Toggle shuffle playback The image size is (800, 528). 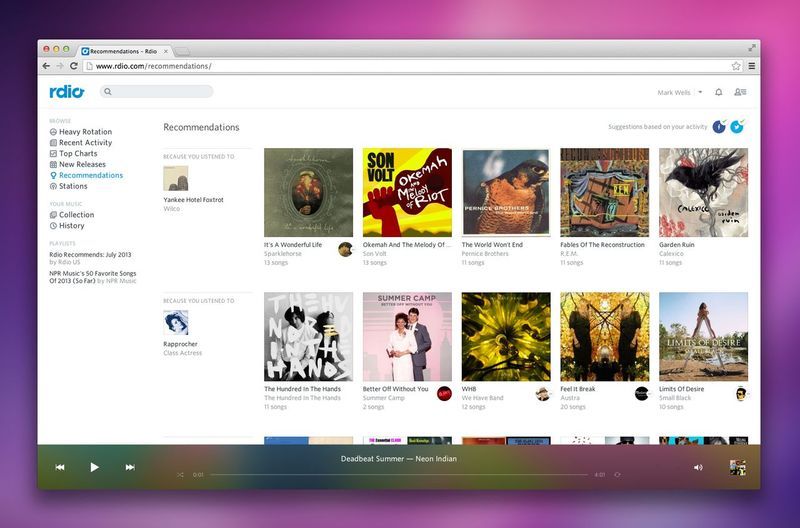pos(180,475)
